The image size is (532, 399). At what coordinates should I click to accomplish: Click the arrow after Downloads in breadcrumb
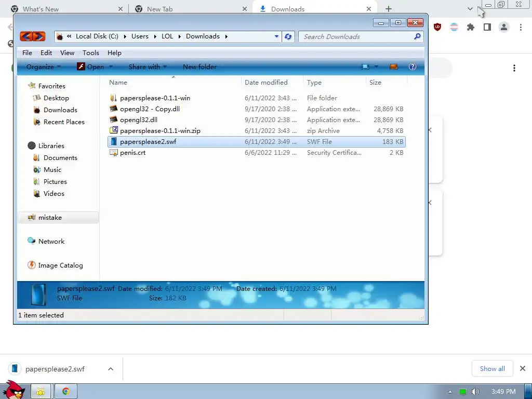227,36
